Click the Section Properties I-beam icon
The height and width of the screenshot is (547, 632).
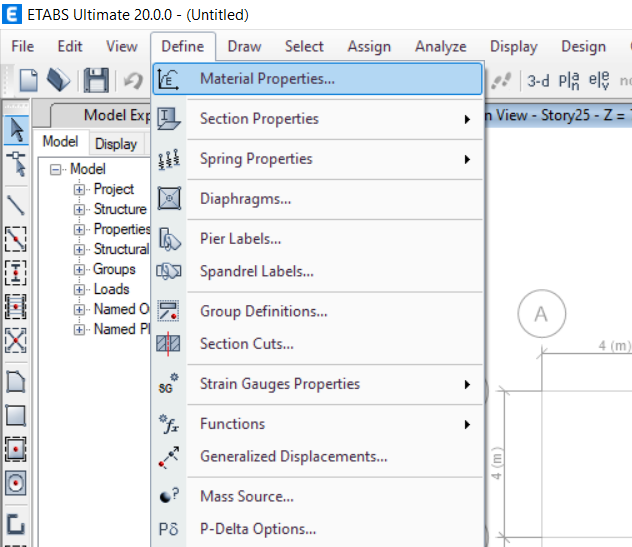pyautogui.click(x=168, y=119)
